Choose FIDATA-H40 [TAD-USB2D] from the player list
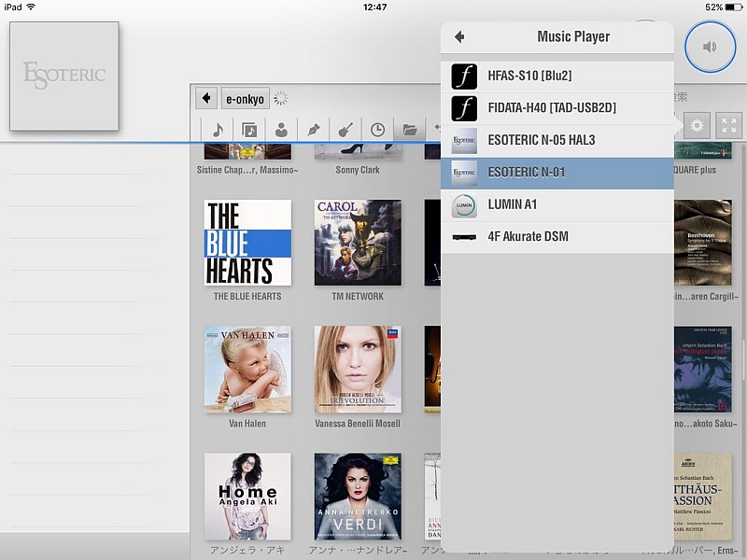 click(x=557, y=108)
